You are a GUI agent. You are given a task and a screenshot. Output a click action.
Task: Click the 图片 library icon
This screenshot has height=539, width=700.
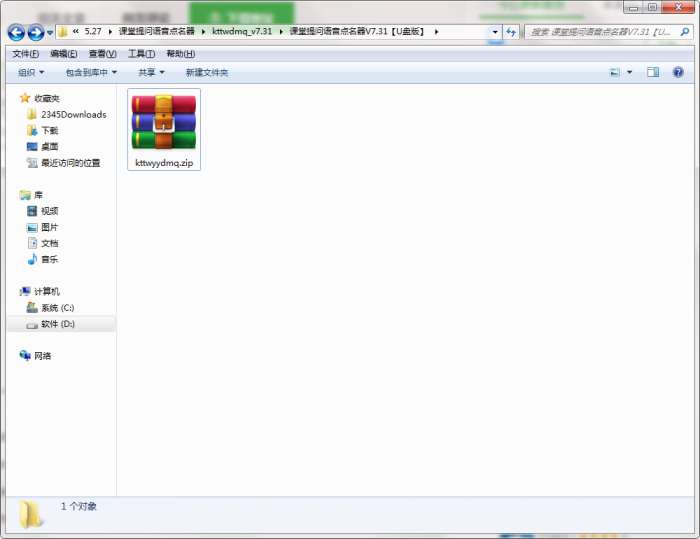32,227
